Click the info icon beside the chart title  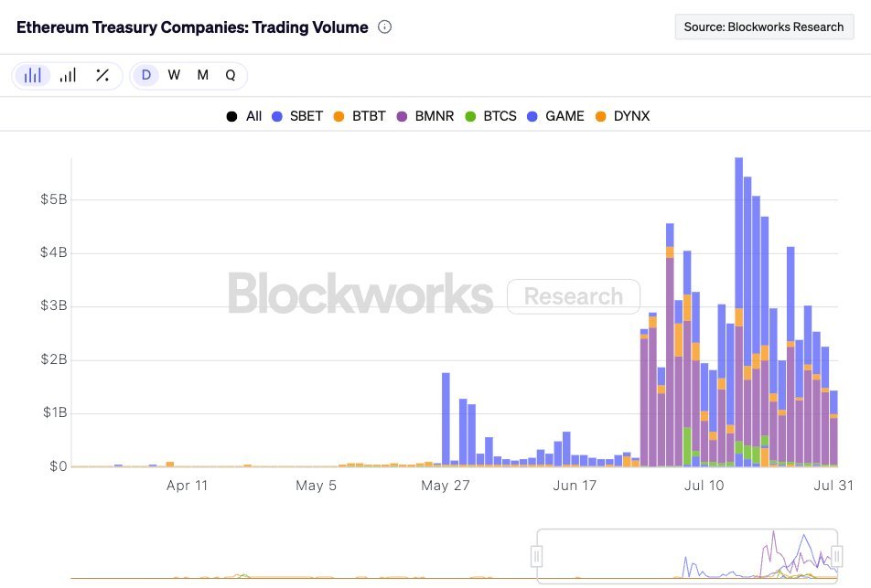[384, 27]
